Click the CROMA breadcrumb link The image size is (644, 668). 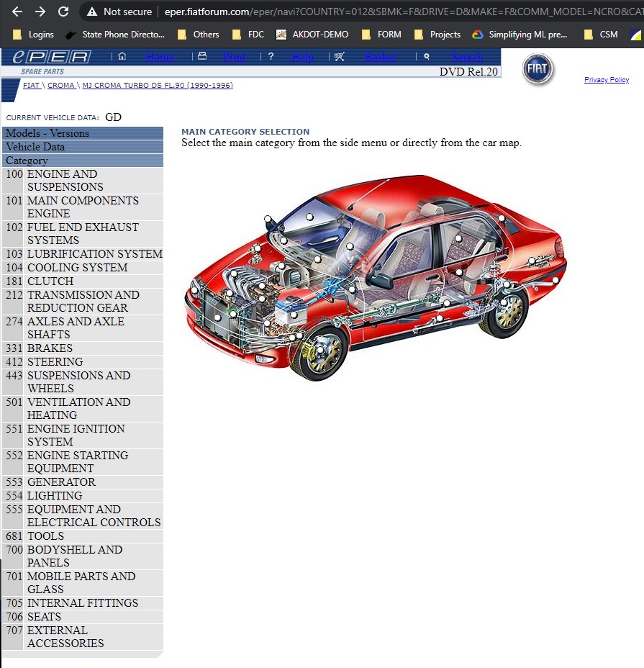61,85
